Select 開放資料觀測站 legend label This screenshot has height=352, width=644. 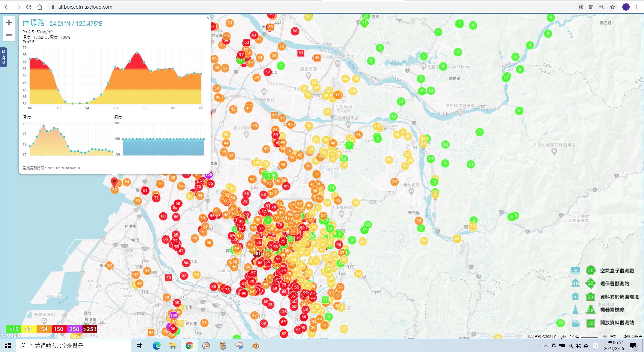point(617,323)
